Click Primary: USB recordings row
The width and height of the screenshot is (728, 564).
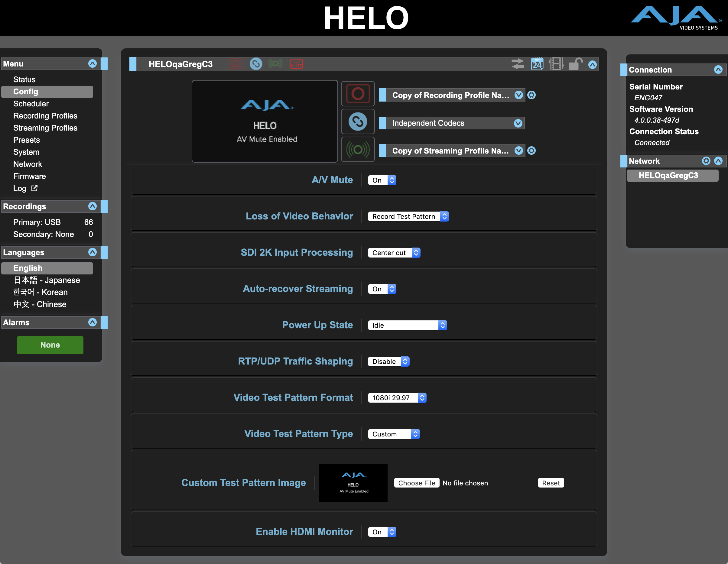pyautogui.click(x=53, y=222)
